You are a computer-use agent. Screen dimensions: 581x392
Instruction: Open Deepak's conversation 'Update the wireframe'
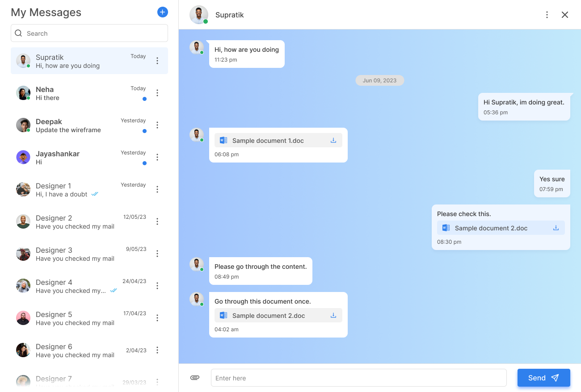click(x=89, y=125)
